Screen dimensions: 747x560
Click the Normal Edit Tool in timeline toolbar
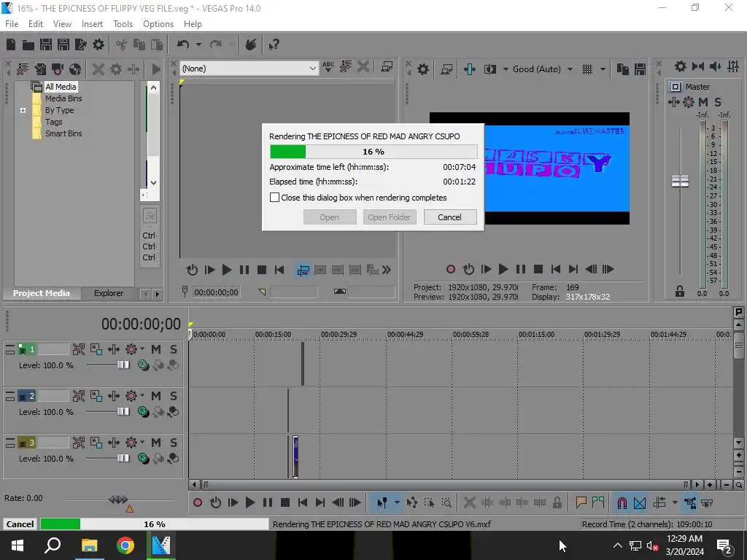point(382,502)
